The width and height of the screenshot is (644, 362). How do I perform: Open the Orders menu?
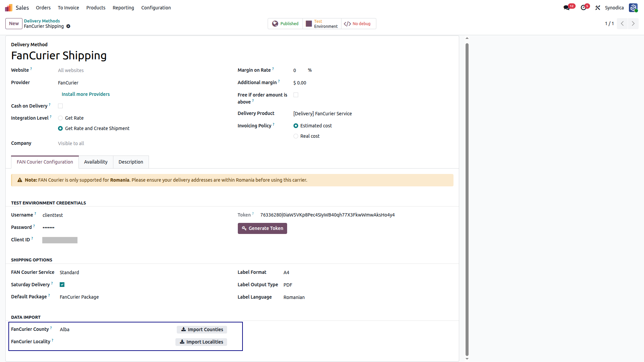(x=43, y=8)
